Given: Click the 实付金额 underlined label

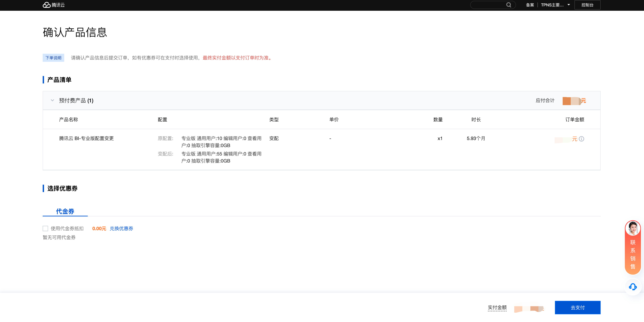Looking at the screenshot, I should point(497,308).
